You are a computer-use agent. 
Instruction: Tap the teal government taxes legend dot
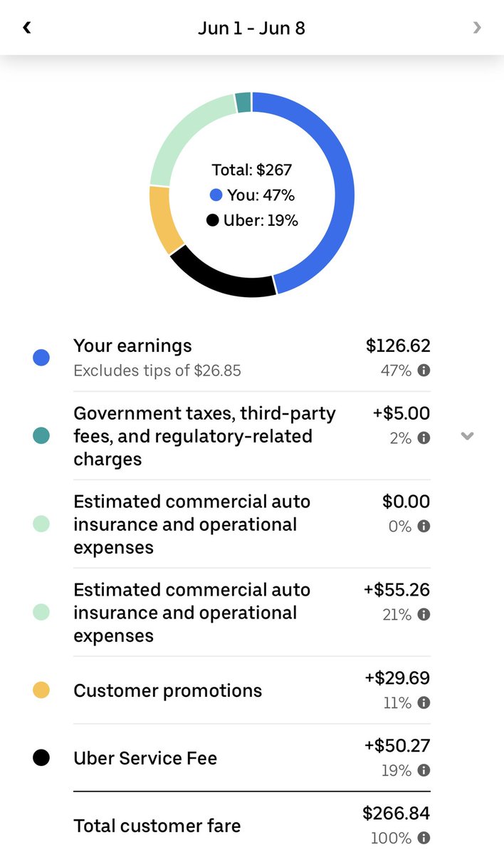(41, 436)
